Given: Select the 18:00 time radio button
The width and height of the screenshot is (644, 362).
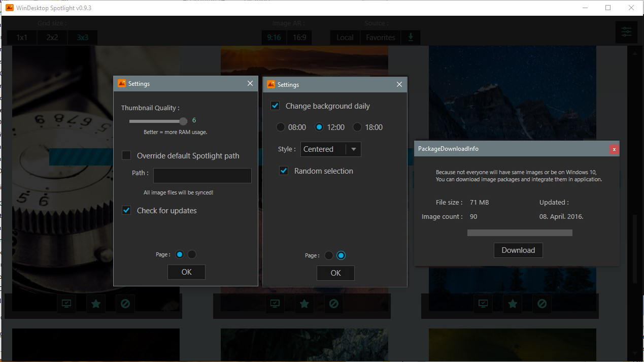Looking at the screenshot, I should [357, 127].
